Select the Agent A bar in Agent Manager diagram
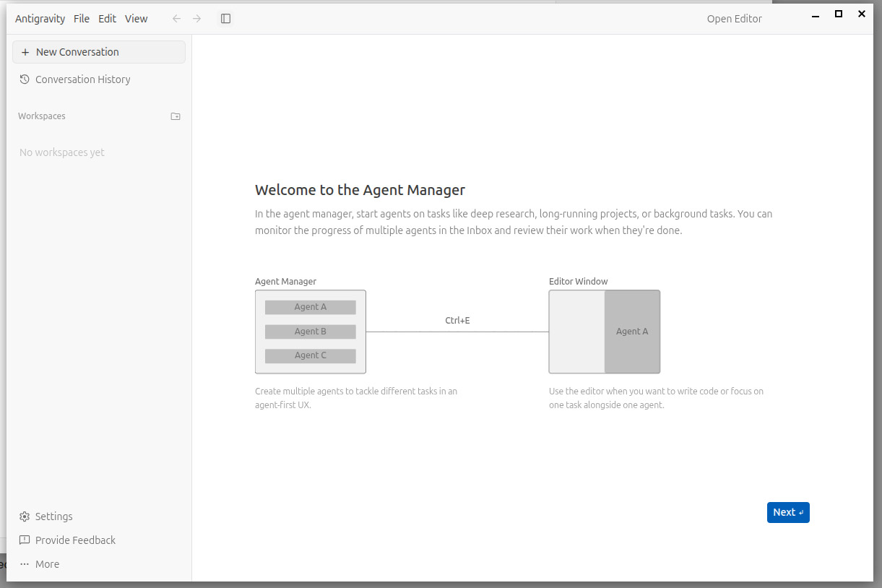The height and width of the screenshot is (588, 882). 311,307
